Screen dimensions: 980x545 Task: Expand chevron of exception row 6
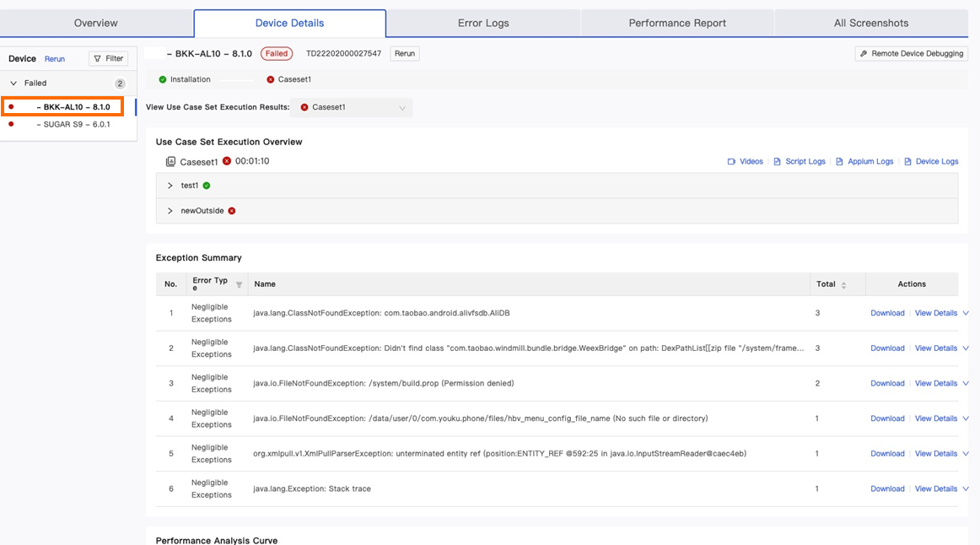pyautogui.click(x=966, y=488)
